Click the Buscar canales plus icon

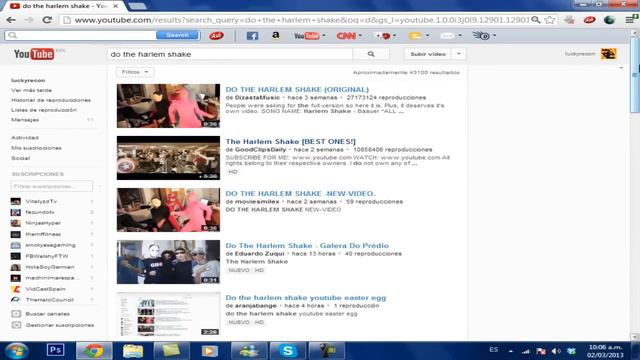pyautogui.click(x=16, y=314)
